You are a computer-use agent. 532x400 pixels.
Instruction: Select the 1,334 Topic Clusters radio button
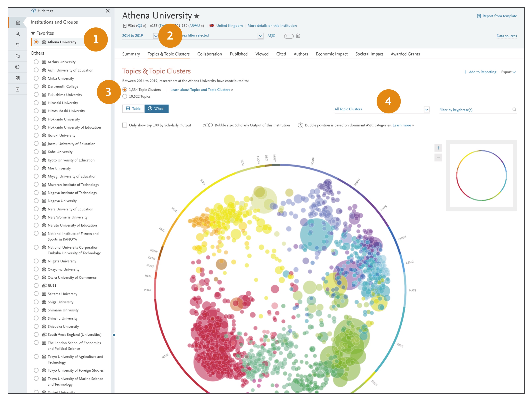(x=125, y=90)
